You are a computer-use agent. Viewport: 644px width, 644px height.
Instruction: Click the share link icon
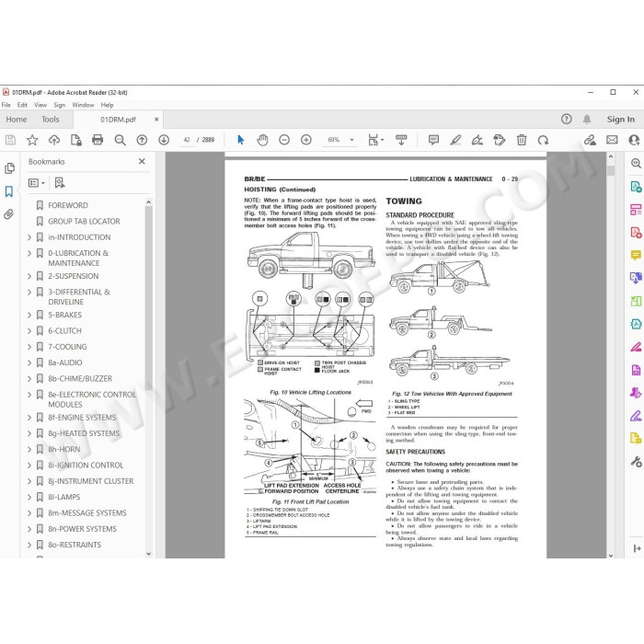(590, 140)
